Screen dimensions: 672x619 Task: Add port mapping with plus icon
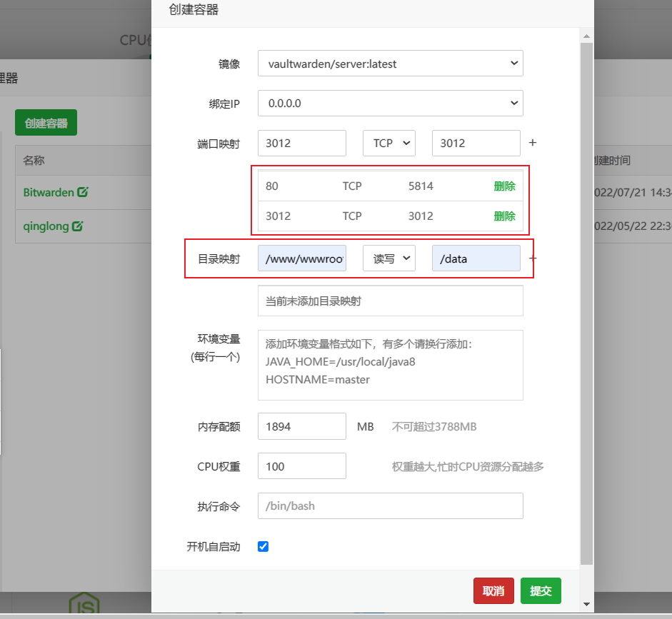(532, 143)
